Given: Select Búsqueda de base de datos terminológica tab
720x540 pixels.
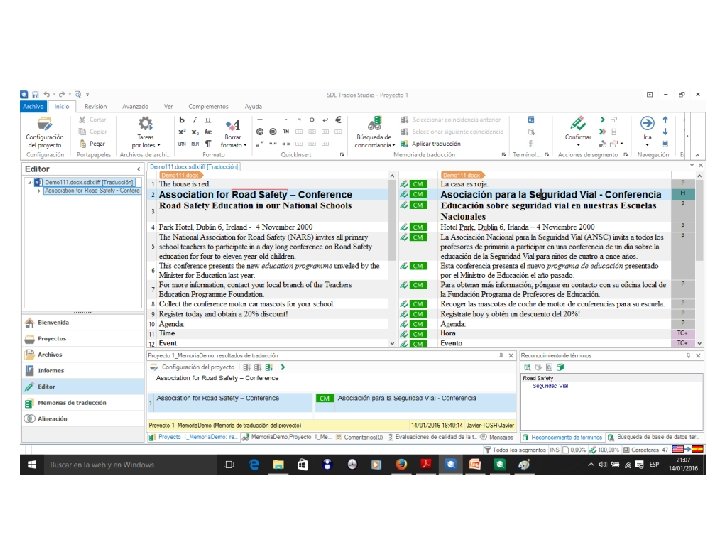Looking at the screenshot, I should (x=654, y=437).
